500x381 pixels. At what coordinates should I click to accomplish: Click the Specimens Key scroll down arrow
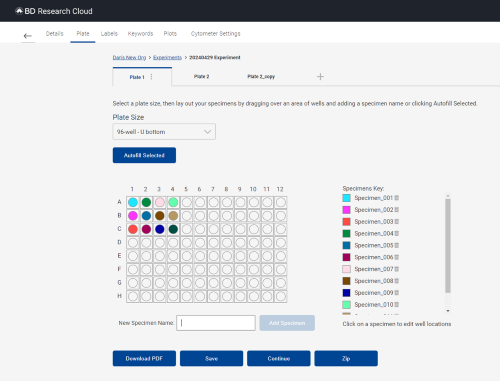pos(448,311)
